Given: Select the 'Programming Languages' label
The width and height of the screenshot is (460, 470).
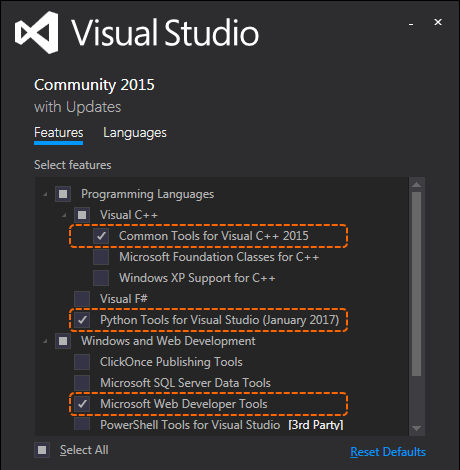Looking at the screenshot, I should pyautogui.click(x=148, y=194).
